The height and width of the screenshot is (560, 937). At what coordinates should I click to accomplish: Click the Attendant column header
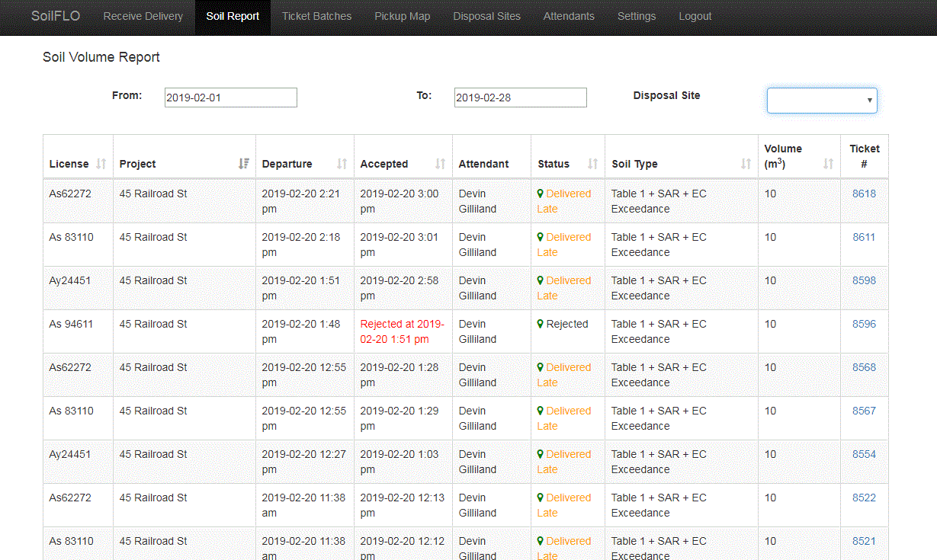coord(492,156)
